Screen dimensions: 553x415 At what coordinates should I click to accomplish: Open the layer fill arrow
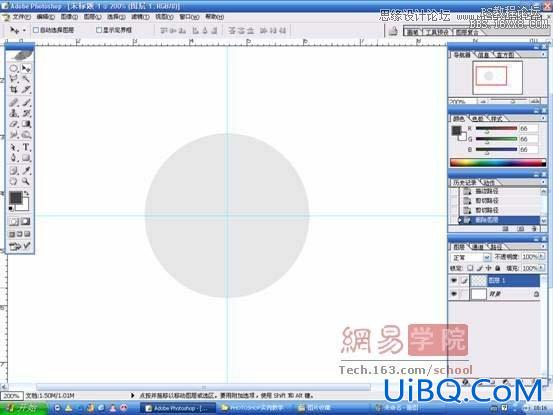coord(541,268)
